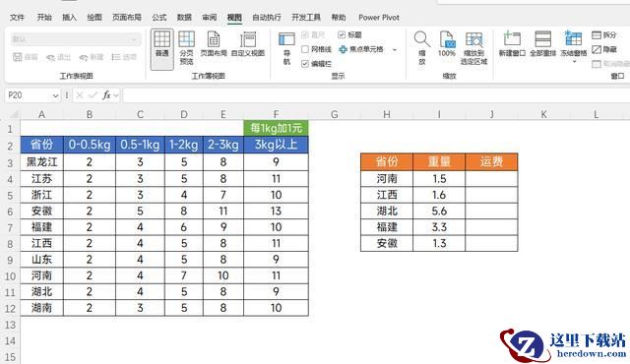
Task: Select the 山东 cell in row 9
Action: coord(41,260)
